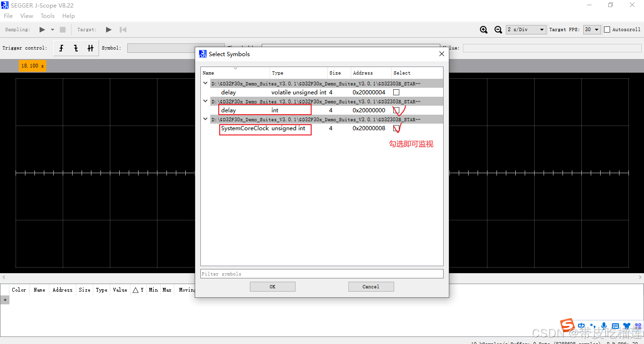Image resolution: width=644 pixels, height=344 pixels.
Task: Click the triangle Y column header in watch table
Action: point(138,290)
